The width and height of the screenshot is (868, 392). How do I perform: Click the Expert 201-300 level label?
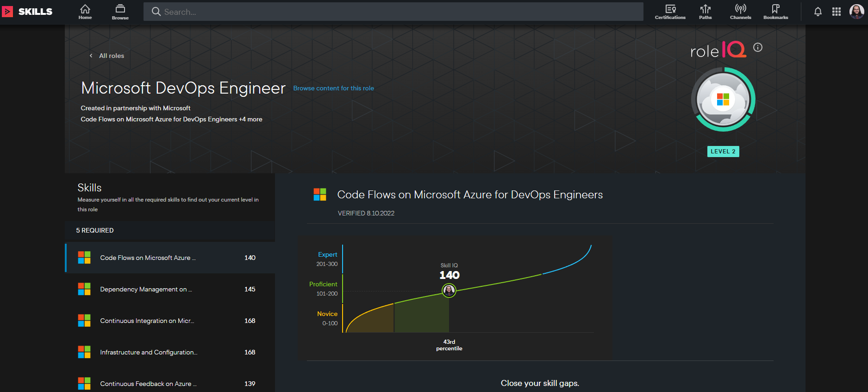click(327, 259)
